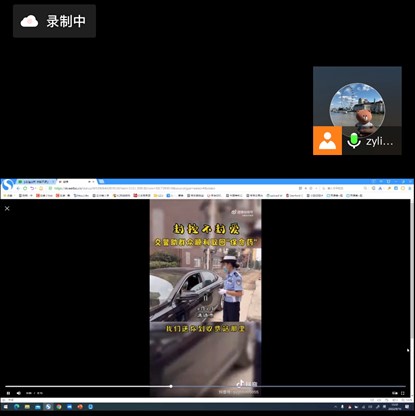This screenshot has height=416, width=415.
Task: Click the video progress bar handle
Action: 171,386
